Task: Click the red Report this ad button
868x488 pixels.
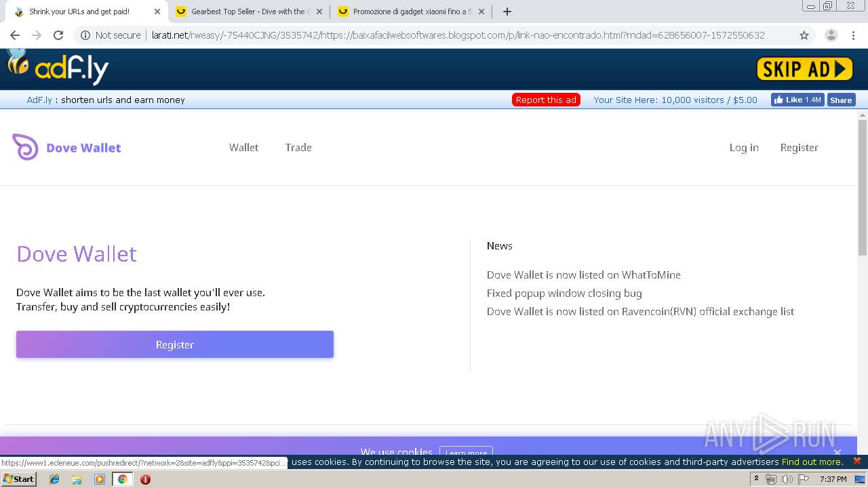Action: coord(546,100)
